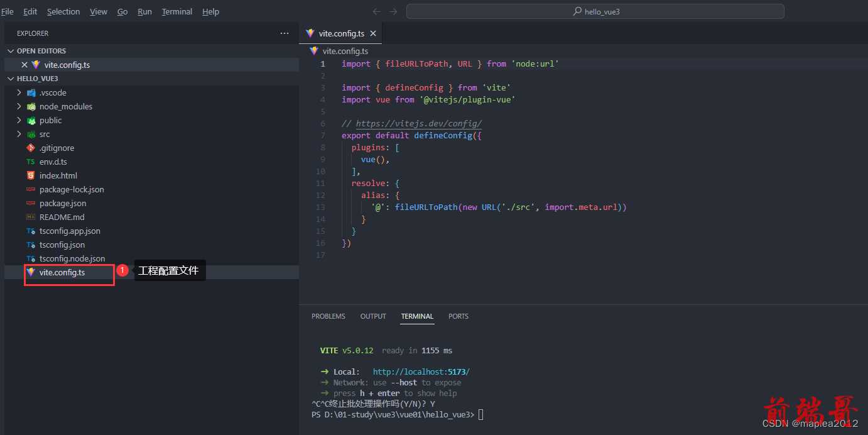Open the Selection menu
Viewport: 868px width, 435px height.
click(63, 11)
